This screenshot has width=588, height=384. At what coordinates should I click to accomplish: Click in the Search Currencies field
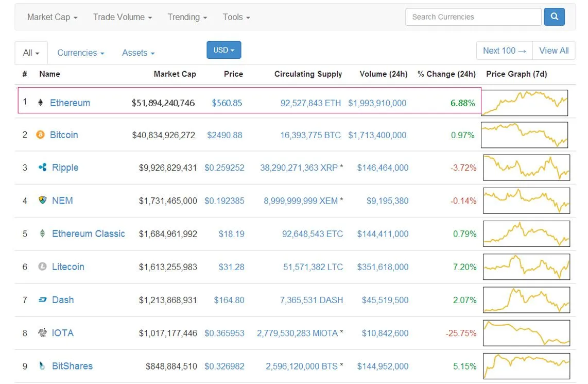point(473,17)
